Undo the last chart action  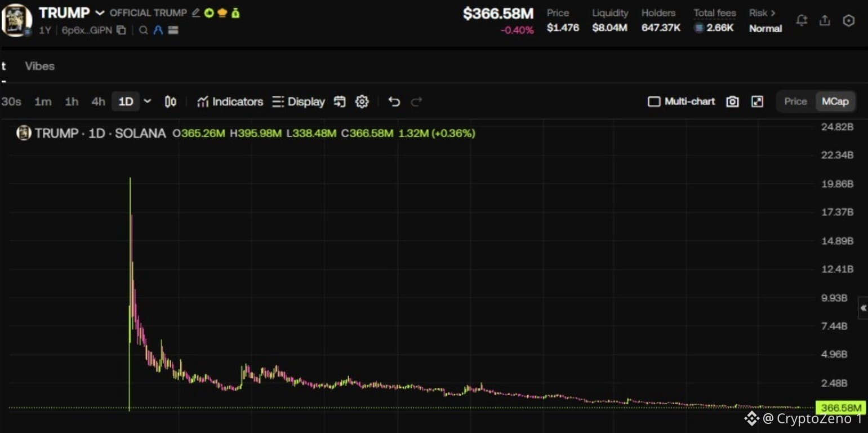(x=394, y=101)
